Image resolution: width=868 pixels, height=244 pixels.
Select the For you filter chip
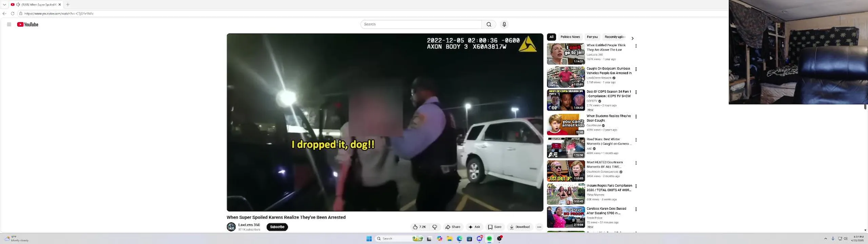[592, 37]
